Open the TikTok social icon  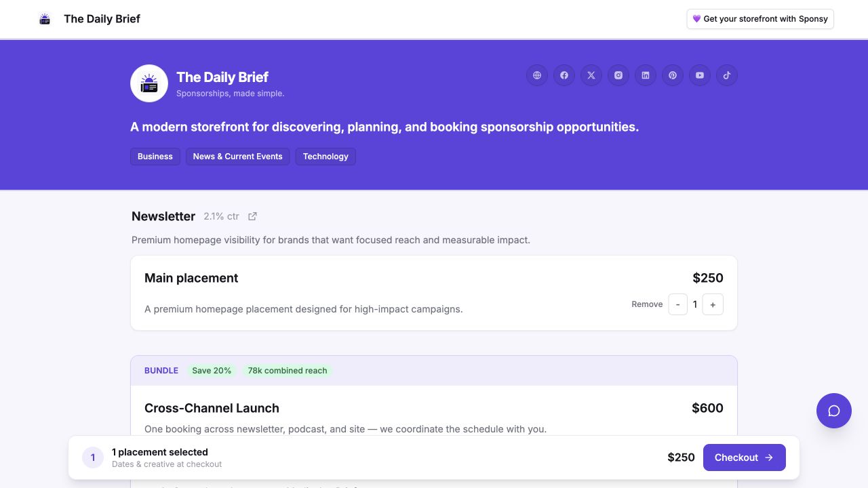[x=727, y=75]
